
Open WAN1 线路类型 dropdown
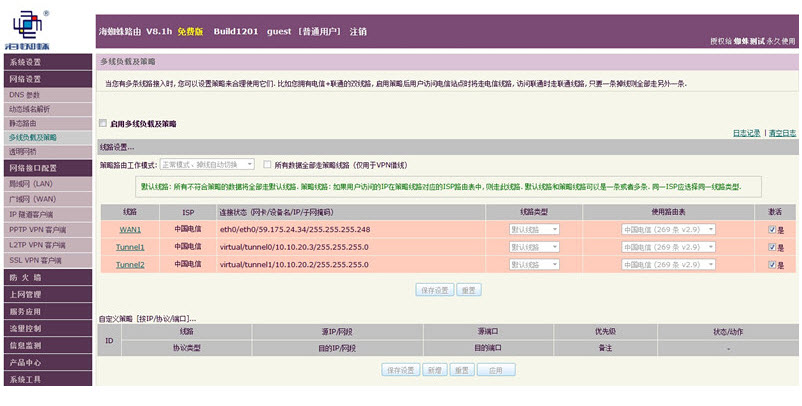point(534,229)
